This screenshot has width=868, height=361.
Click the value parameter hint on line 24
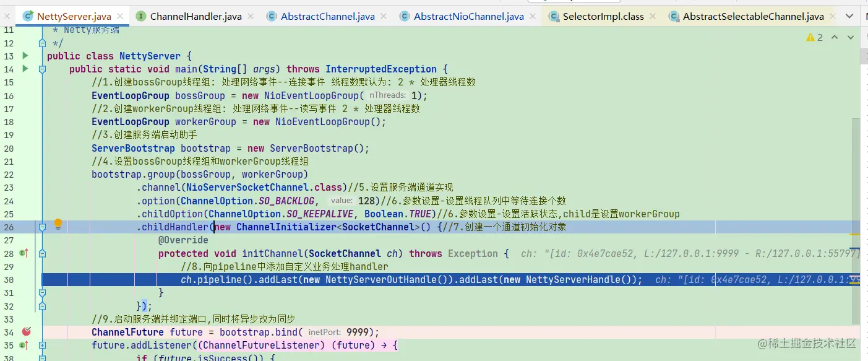342,201
